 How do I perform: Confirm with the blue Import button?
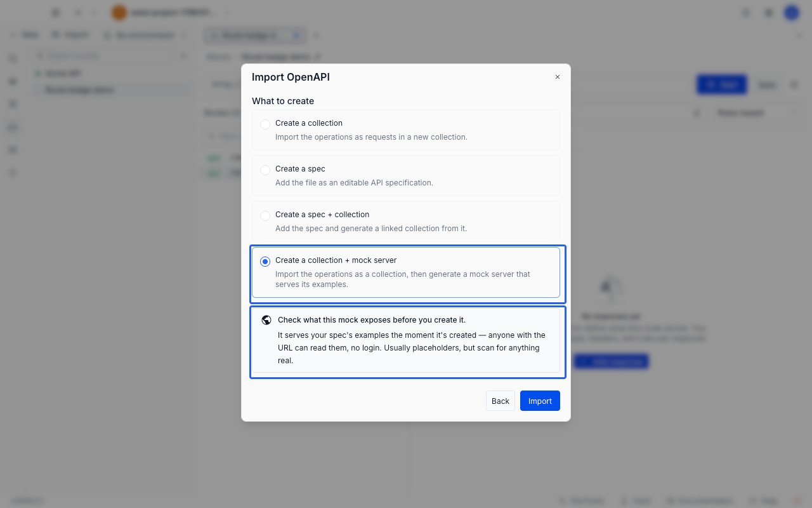[540, 401]
